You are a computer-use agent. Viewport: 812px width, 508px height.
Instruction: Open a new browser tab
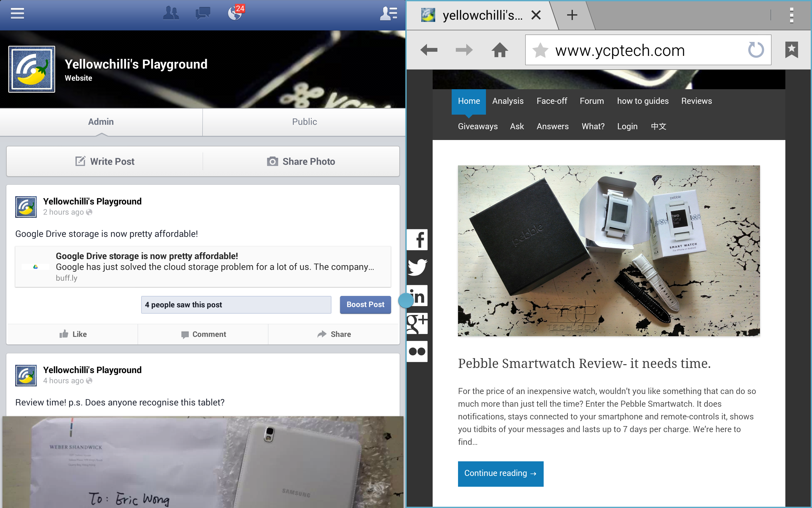tap(572, 15)
